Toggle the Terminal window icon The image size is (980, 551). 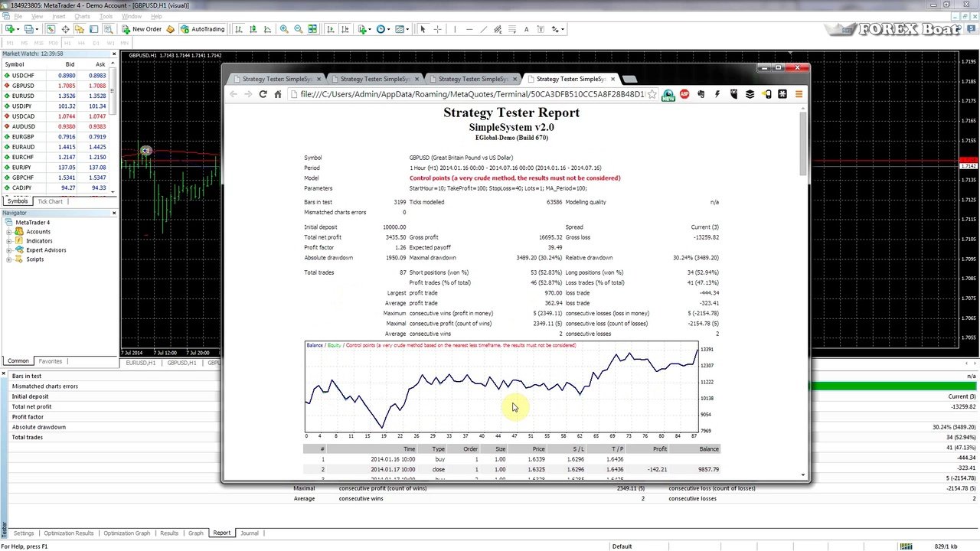(93, 29)
